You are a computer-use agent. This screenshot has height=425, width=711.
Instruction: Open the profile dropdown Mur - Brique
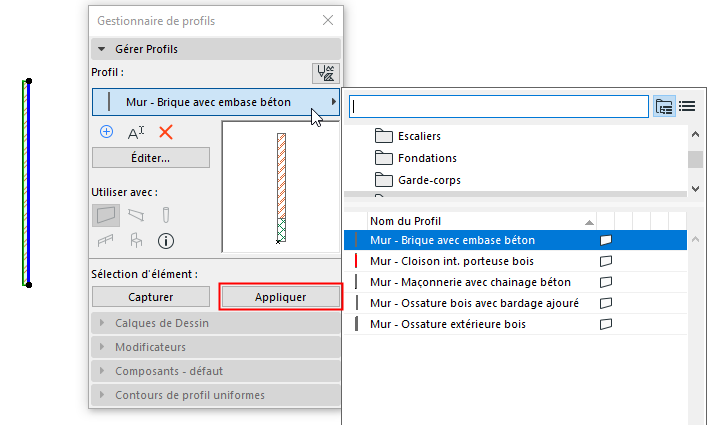(216, 102)
